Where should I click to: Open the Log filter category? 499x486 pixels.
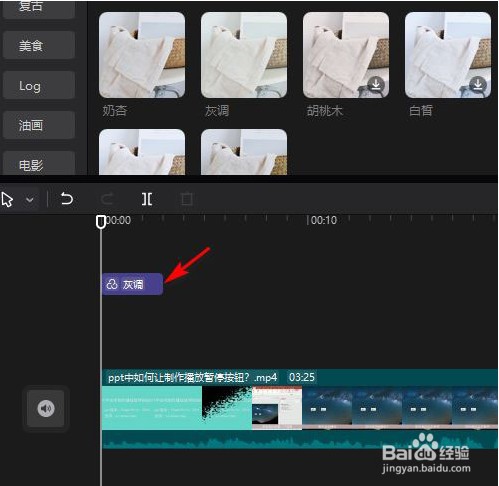38,85
